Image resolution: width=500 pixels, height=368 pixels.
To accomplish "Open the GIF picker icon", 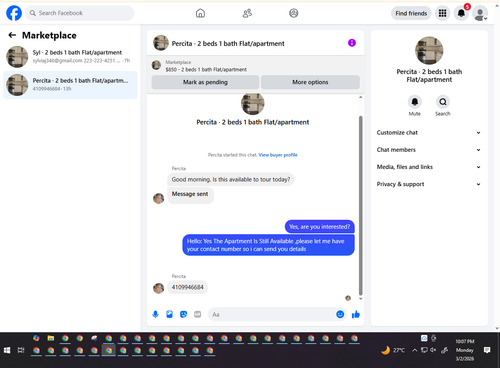I will point(198,314).
